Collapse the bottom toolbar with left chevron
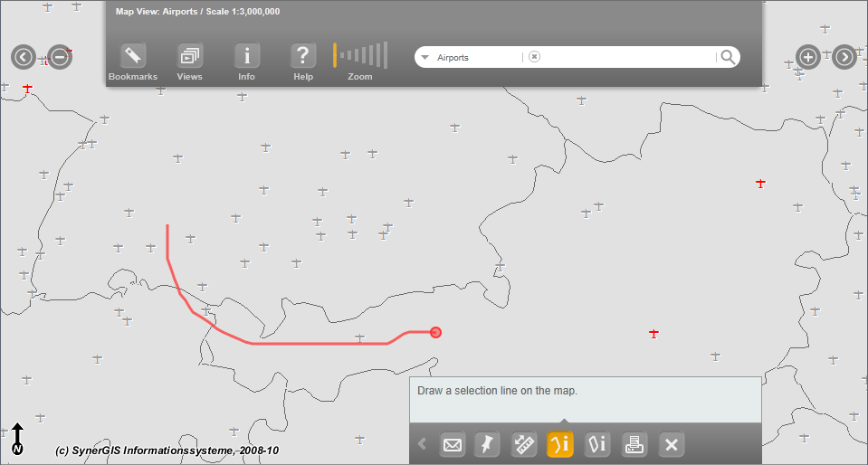868x465 pixels. [422, 444]
